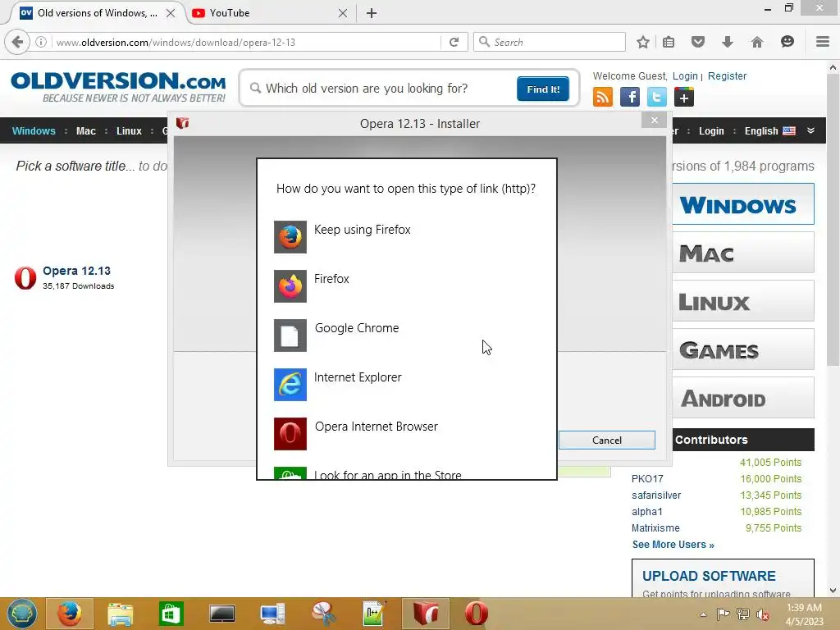Pick Google Chrome to open the link

pyautogui.click(x=406, y=336)
